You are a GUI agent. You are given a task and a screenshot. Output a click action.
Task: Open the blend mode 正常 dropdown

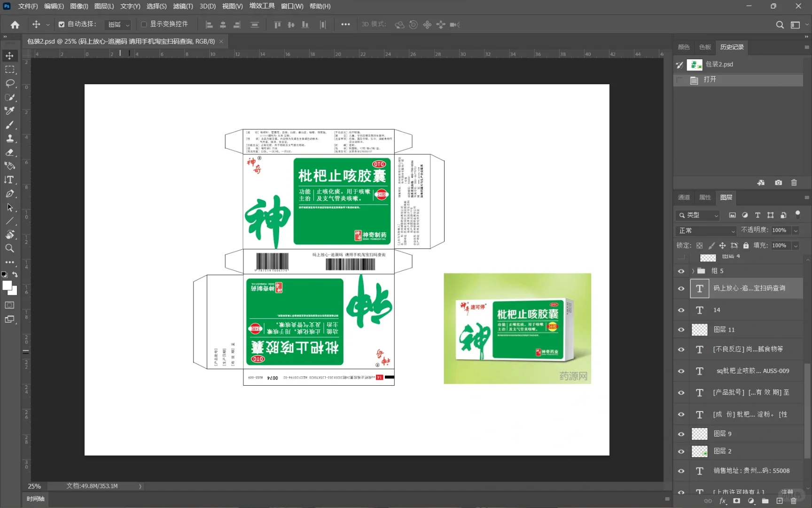tap(706, 231)
